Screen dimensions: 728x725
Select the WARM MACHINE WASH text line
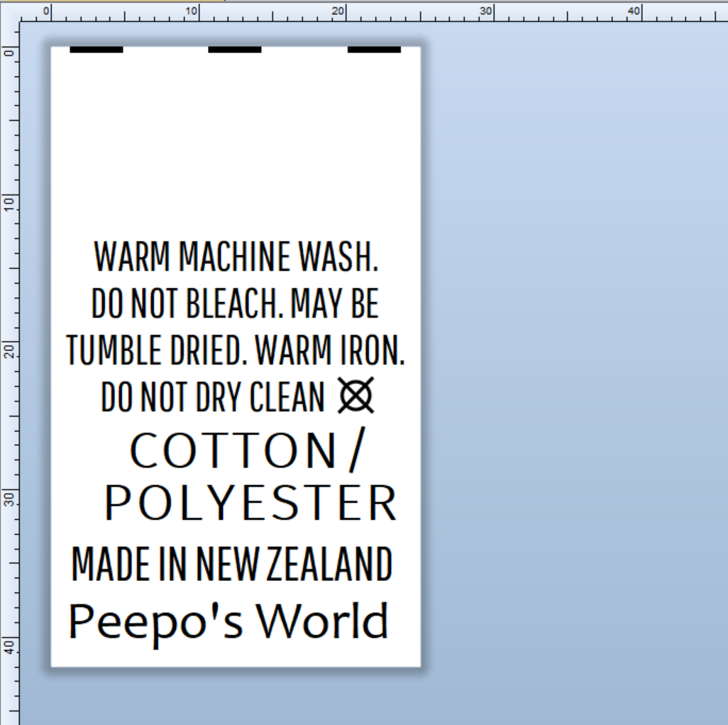[238, 257]
